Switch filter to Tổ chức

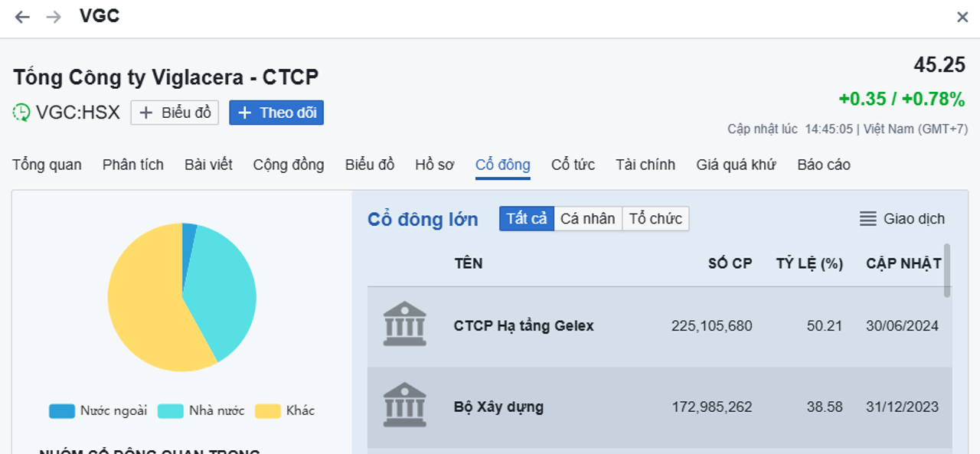coord(655,219)
